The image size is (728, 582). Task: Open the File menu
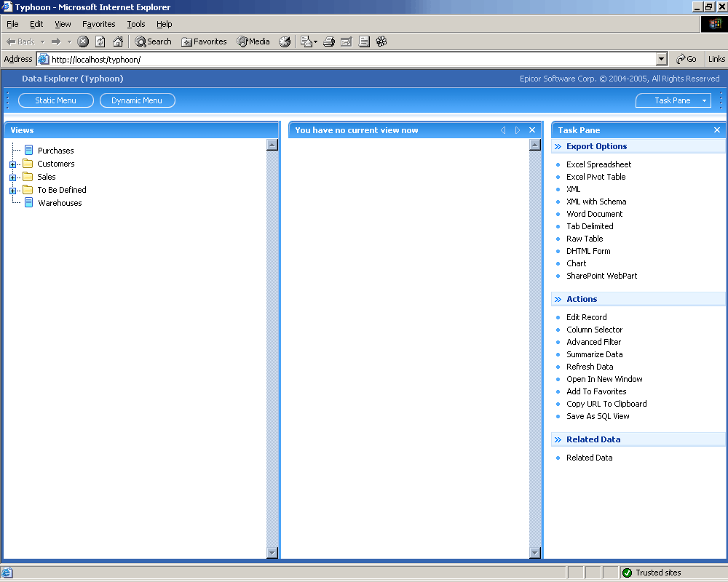(12, 24)
